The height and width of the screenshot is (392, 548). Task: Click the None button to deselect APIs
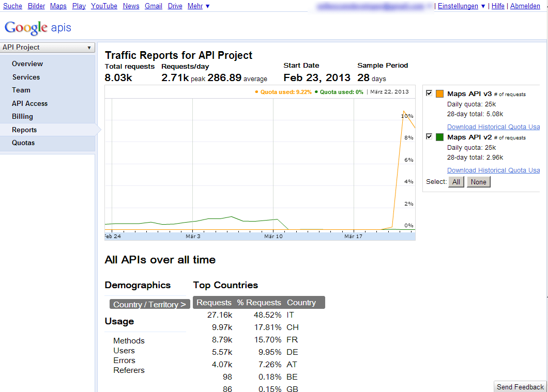pos(478,181)
